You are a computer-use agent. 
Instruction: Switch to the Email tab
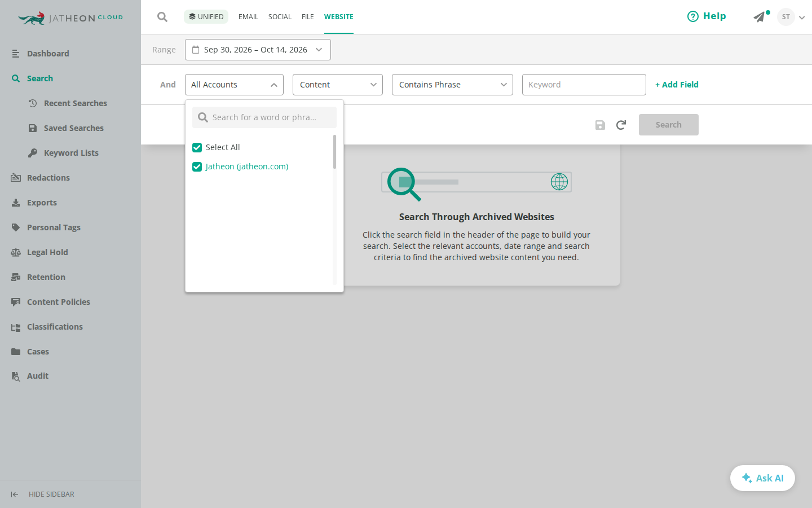(x=248, y=17)
